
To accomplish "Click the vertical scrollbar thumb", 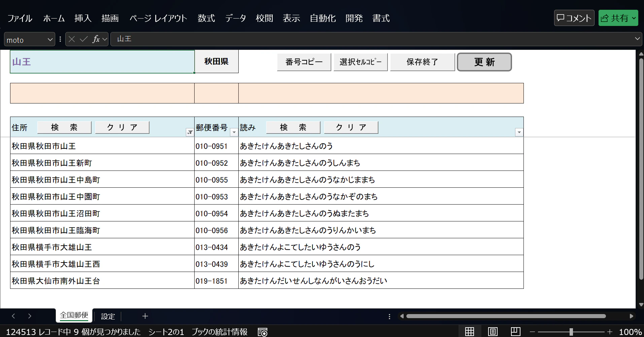I will click(641, 168).
